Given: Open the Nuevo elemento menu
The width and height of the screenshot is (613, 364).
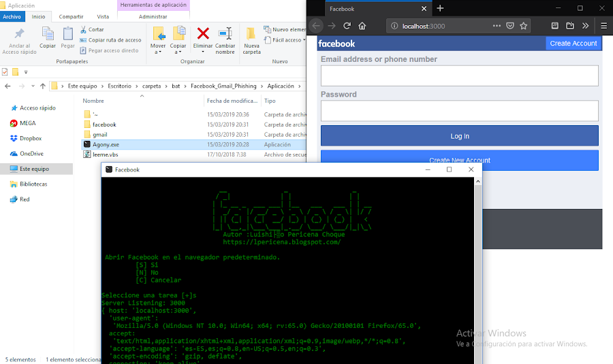Looking at the screenshot, I should pyautogui.click(x=285, y=29).
